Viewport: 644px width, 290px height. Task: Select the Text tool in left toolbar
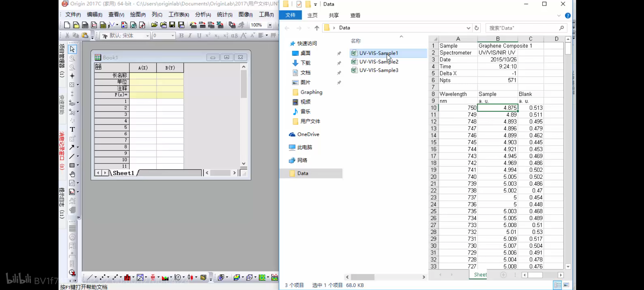click(72, 129)
